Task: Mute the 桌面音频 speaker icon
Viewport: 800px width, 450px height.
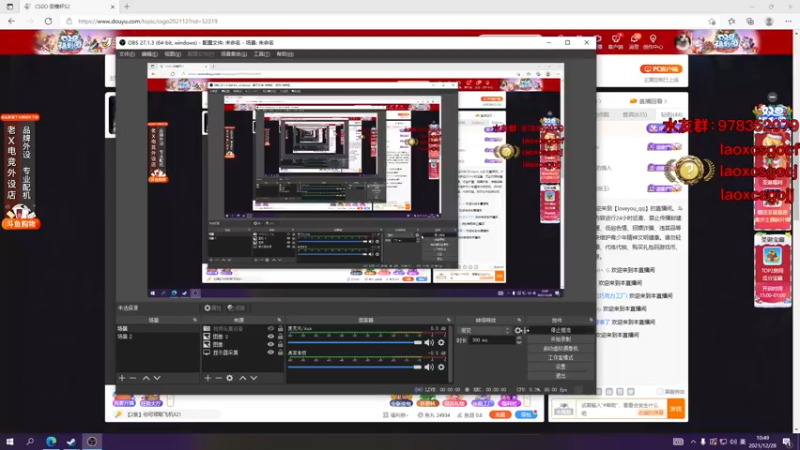Action: pos(429,367)
